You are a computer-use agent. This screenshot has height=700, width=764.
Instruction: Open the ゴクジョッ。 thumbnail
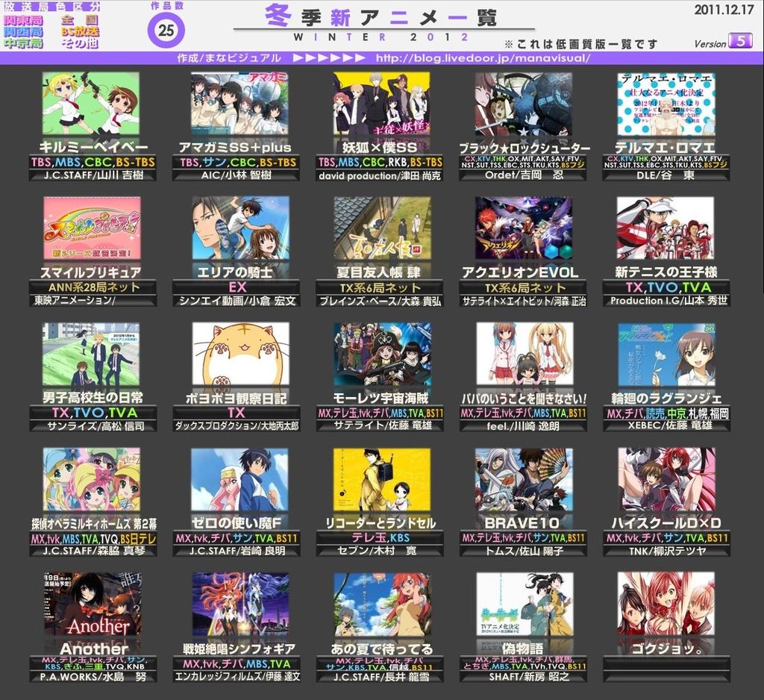pos(666,604)
